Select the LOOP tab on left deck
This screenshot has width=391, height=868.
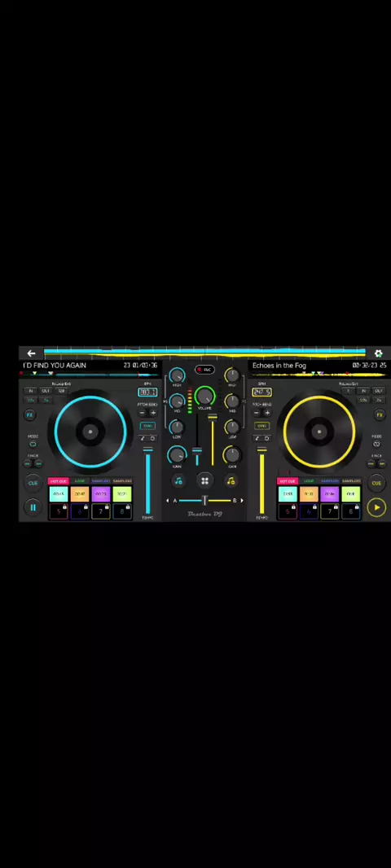coord(80,481)
